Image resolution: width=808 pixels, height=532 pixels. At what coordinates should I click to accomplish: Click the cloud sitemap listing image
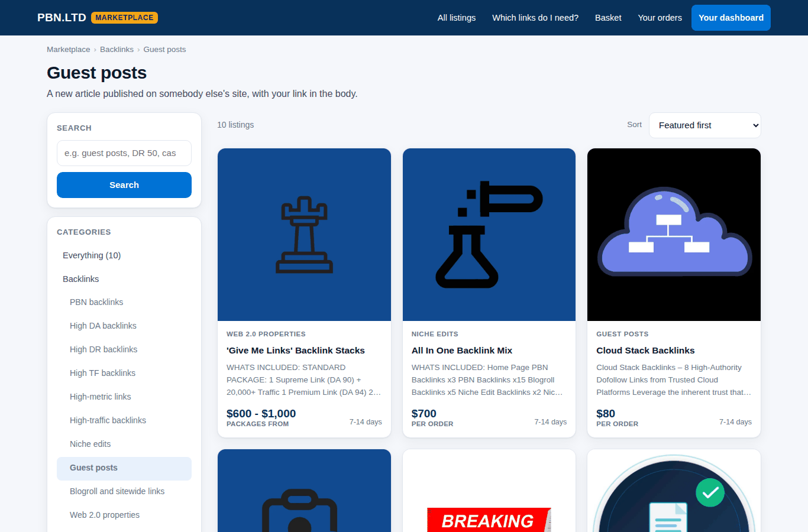[x=674, y=235]
